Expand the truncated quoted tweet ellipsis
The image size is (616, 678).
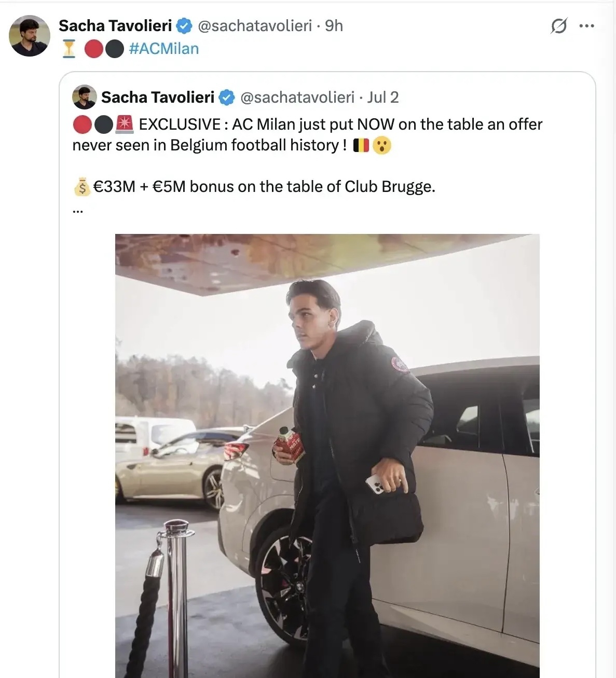(x=78, y=211)
